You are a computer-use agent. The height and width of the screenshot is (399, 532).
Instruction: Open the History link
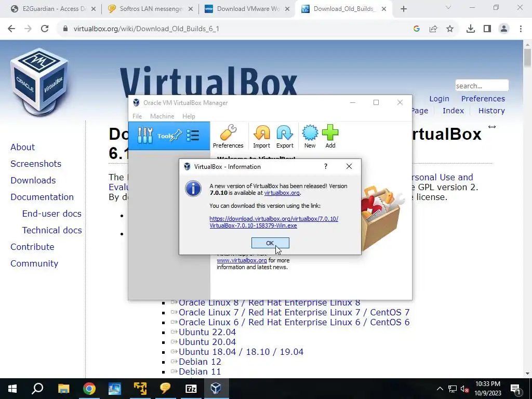pos(491,111)
